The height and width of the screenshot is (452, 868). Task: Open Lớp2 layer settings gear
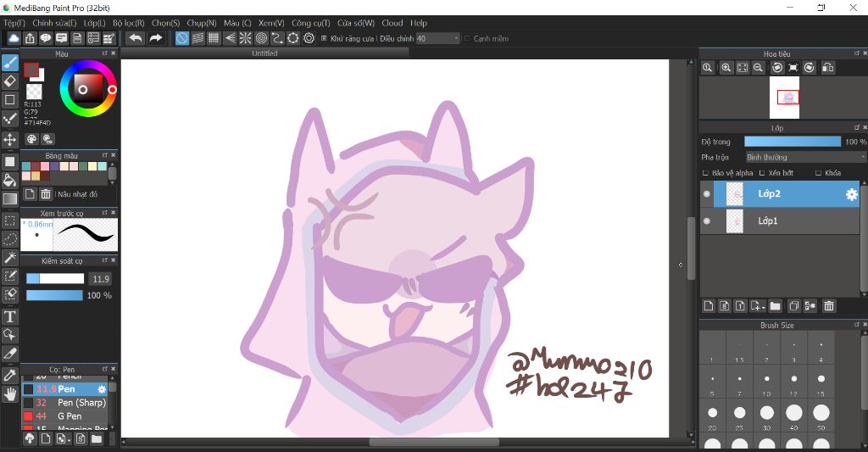(x=851, y=194)
